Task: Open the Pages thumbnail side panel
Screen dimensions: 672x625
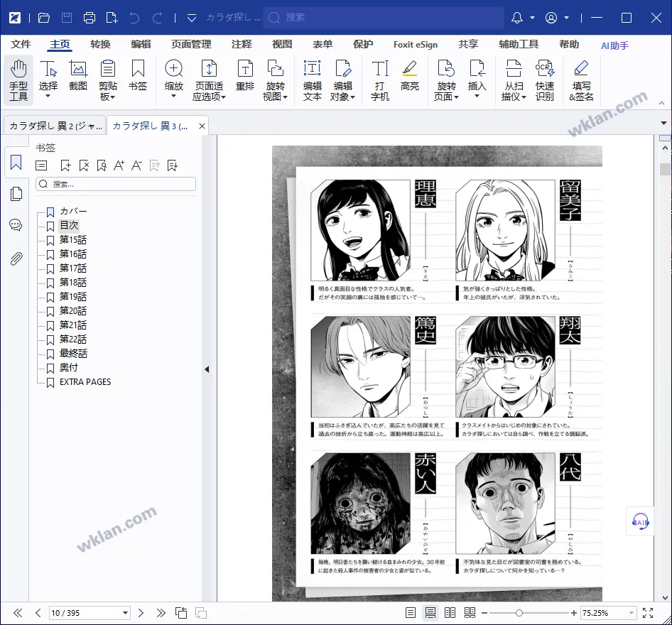Action: pyautogui.click(x=16, y=194)
